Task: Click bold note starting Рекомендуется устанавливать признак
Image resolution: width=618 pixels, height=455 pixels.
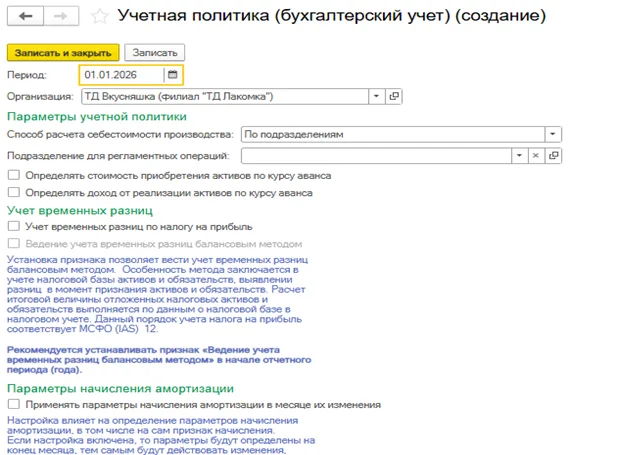Action: pyautogui.click(x=159, y=360)
